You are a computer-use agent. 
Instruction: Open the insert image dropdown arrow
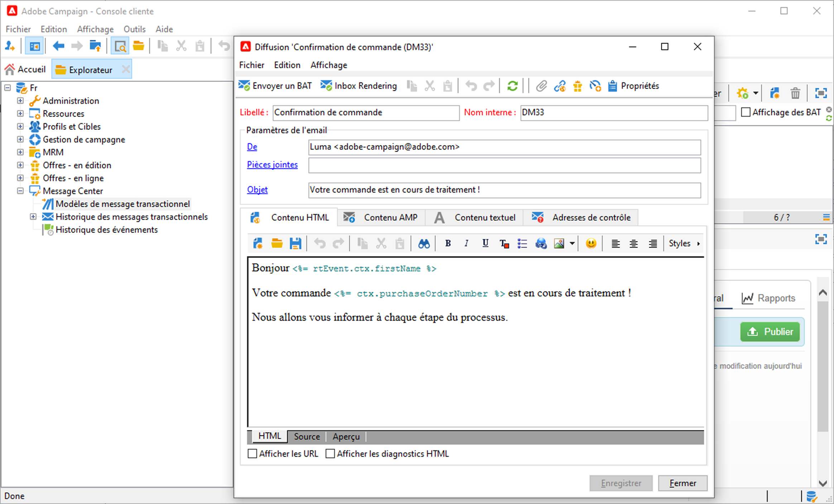[572, 244]
